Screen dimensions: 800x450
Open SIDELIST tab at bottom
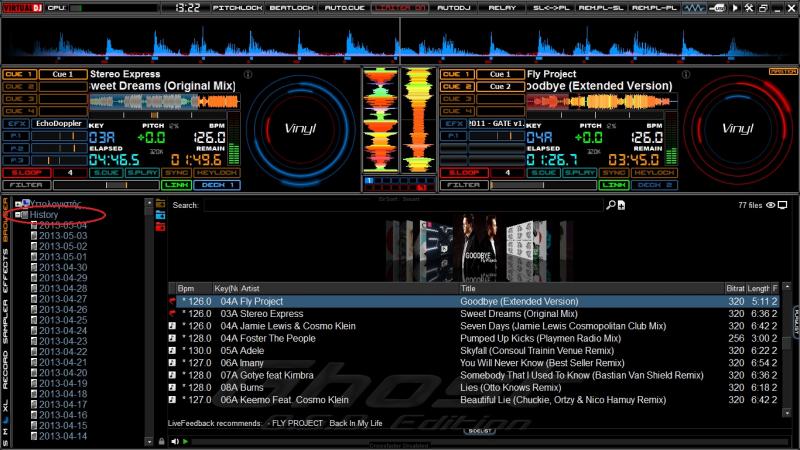pos(480,431)
